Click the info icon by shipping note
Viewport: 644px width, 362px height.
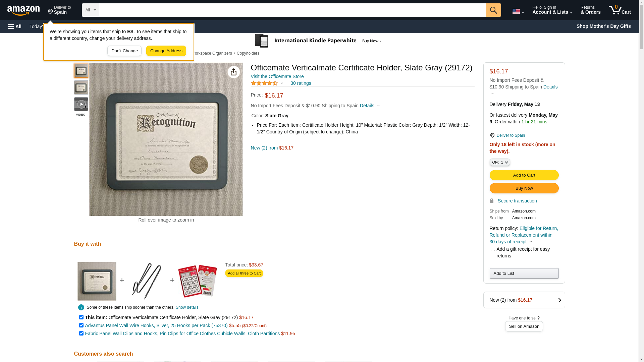81,307
